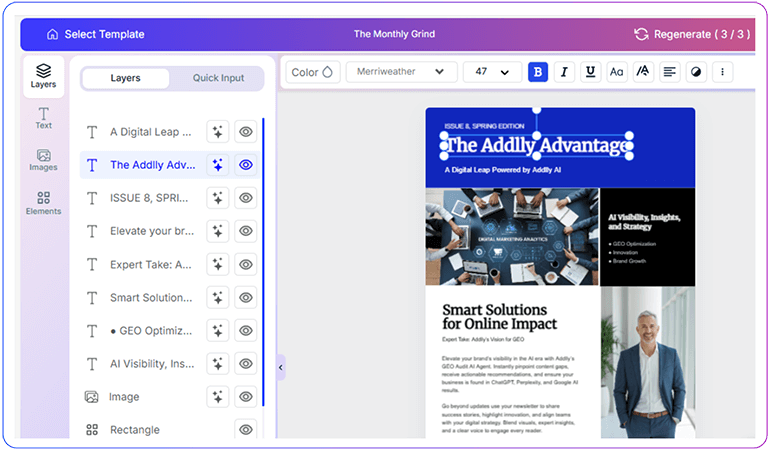Click A Digital Leap Powered subtitle on canvas
The height and width of the screenshot is (450, 770).
(x=502, y=170)
